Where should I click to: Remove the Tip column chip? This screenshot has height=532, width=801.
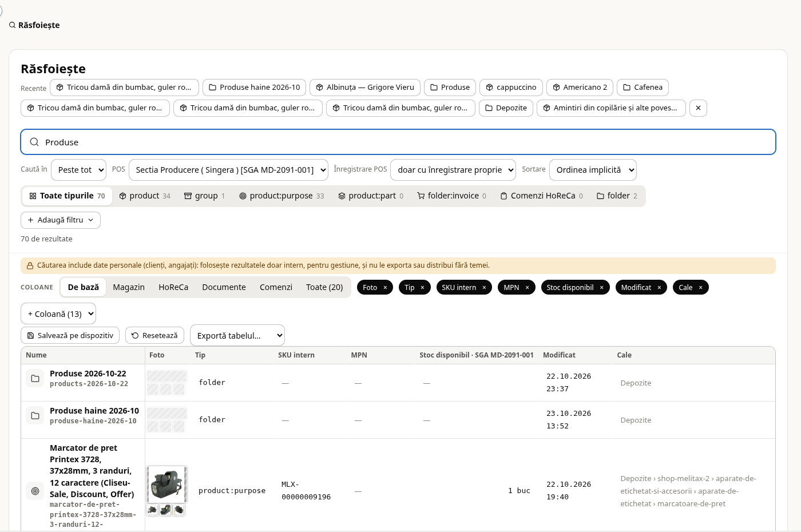[x=422, y=288]
